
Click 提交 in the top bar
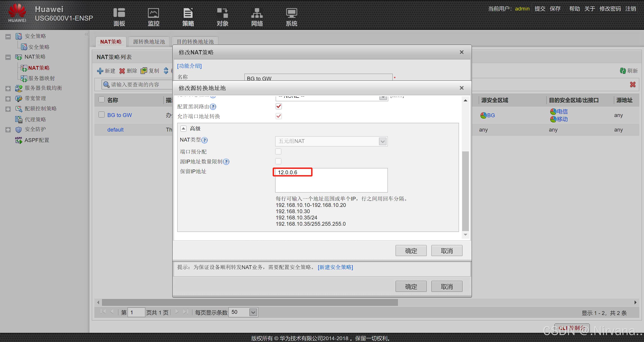click(x=540, y=9)
